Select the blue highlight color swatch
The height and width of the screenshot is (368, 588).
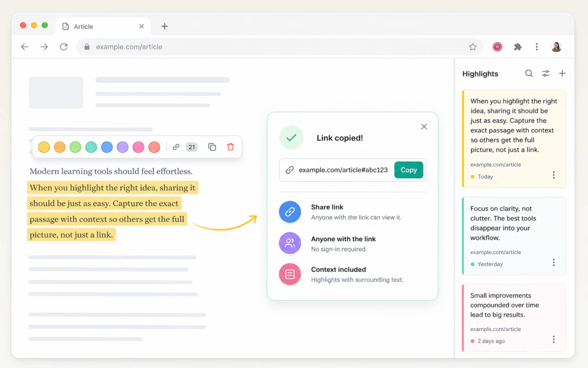coord(107,147)
